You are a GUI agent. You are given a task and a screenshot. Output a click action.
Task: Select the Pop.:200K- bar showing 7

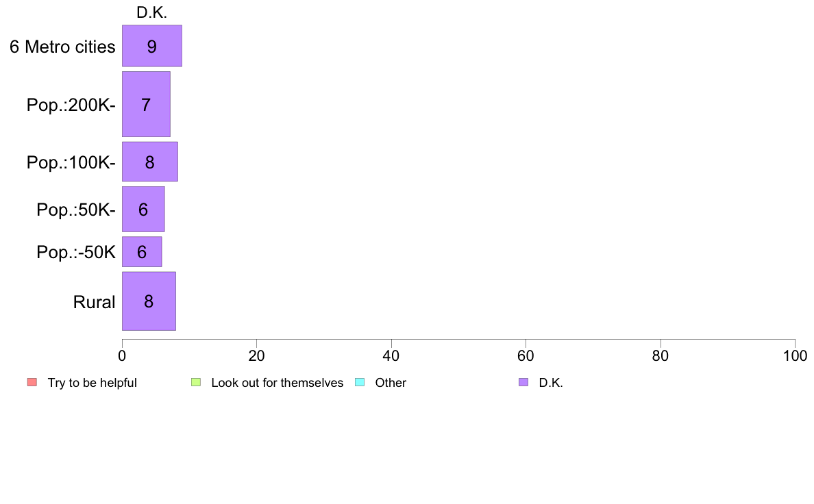[x=146, y=104]
